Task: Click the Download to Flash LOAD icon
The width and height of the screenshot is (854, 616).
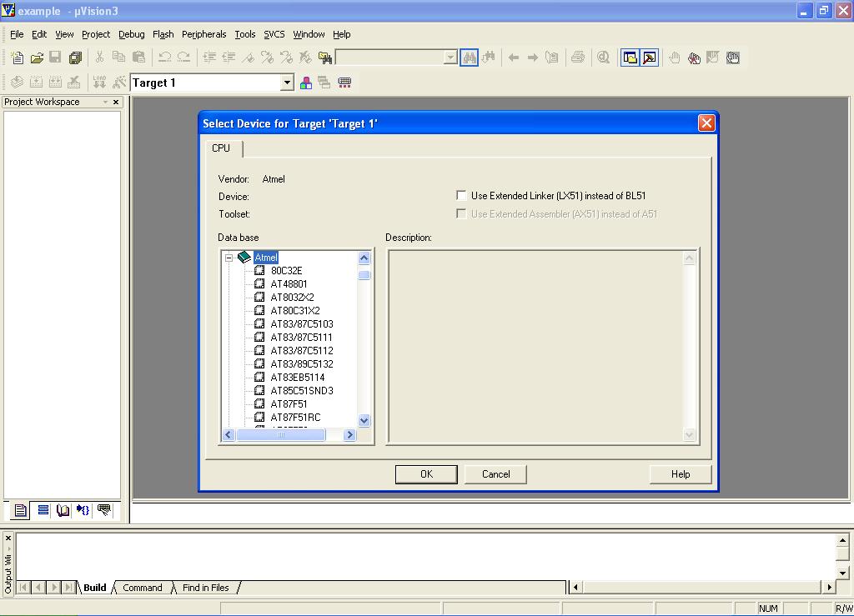Action: pyautogui.click(x=99, y=83)
